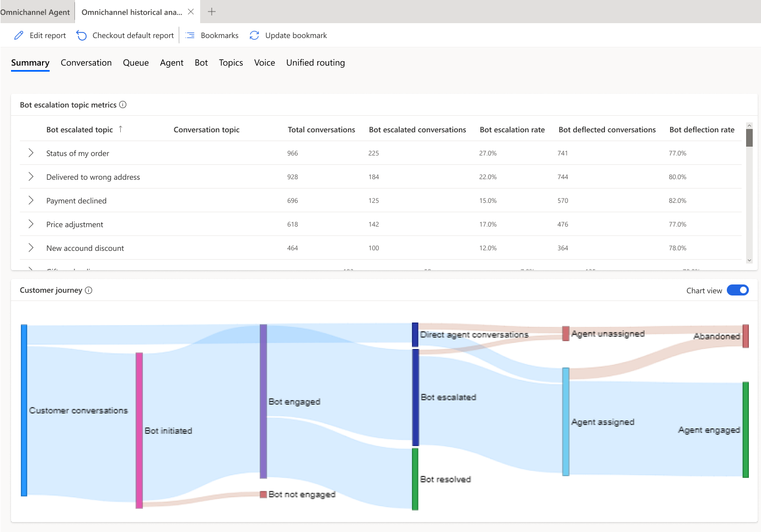Click the Status of my order topic text
Viewport: 761px width, 532px height.
[78, 153]
